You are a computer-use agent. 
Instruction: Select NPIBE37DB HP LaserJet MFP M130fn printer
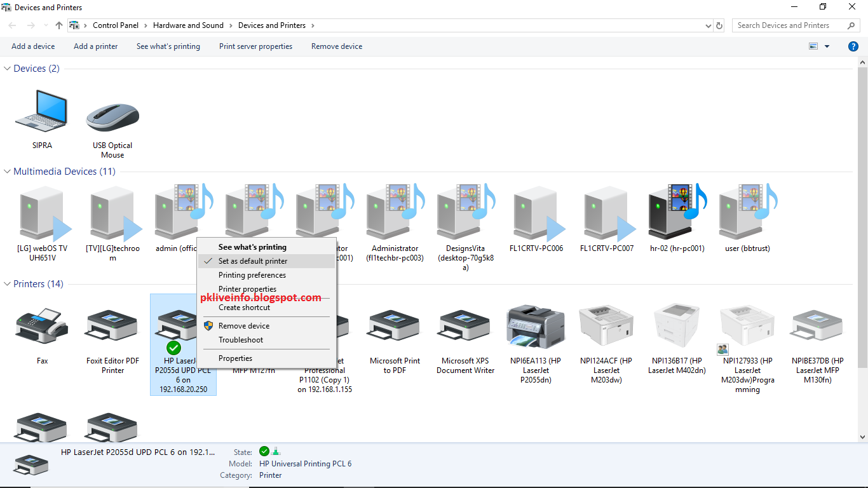click(x=818, y=327)
